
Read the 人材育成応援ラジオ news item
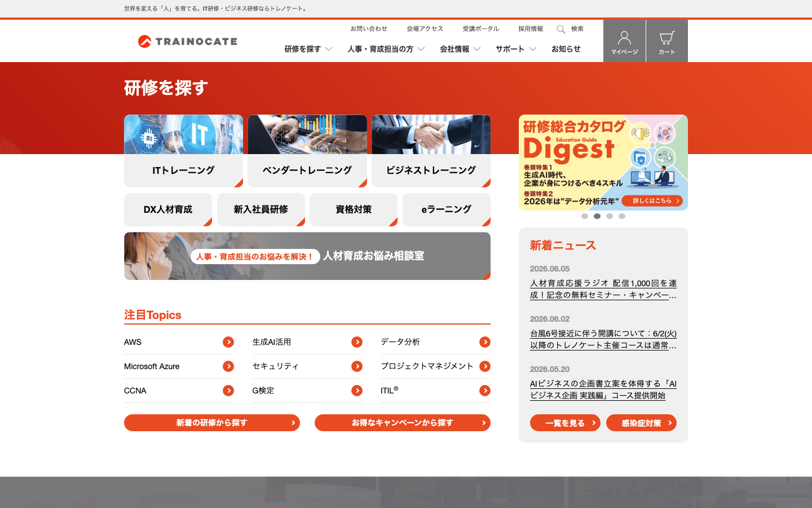tap(603, 289)
